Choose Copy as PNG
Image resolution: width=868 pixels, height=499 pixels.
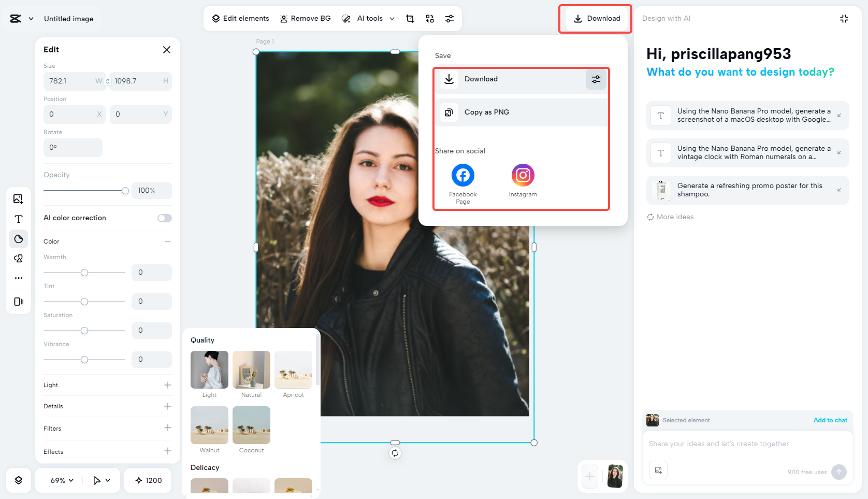click(x=522, y=112)
